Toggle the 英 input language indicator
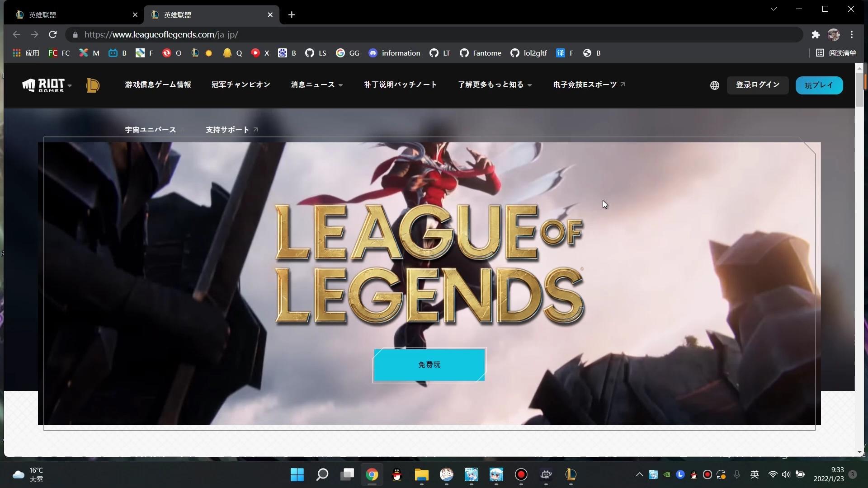 pos(755,474)
